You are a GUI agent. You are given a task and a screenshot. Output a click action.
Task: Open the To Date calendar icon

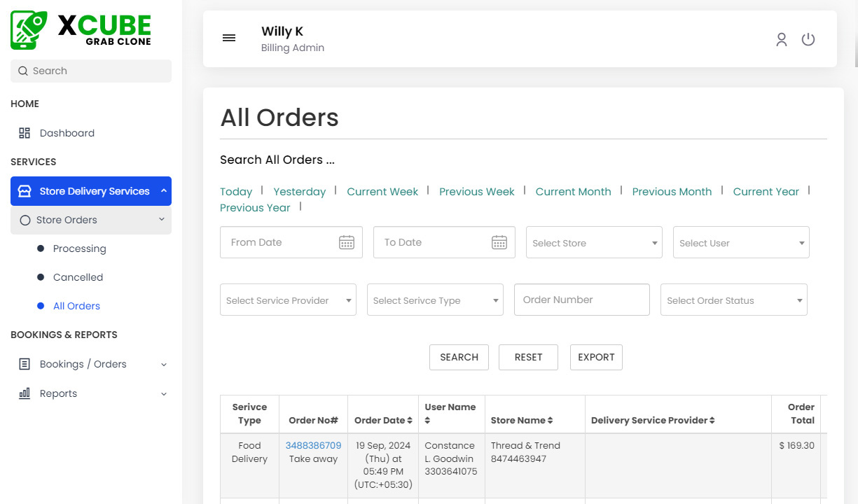(x=499, y=243)
